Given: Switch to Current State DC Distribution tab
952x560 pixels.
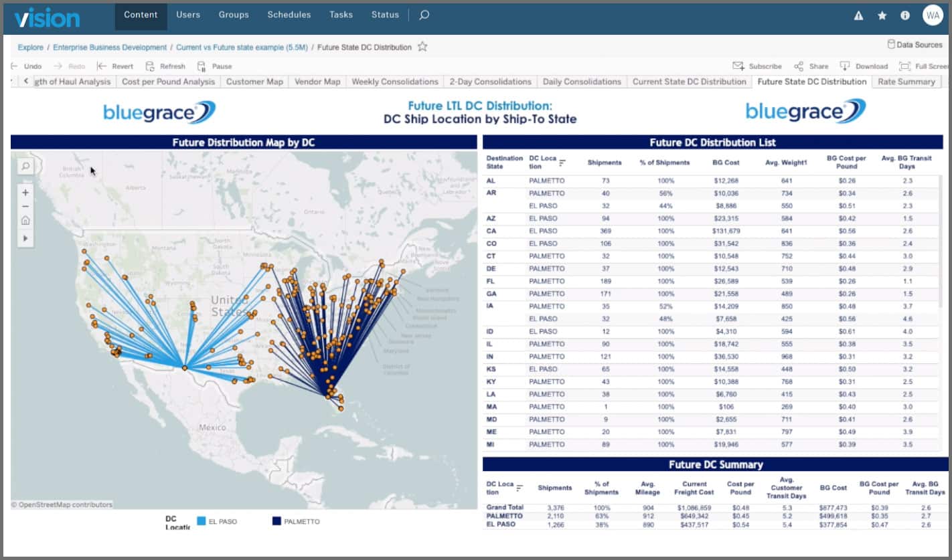Looking at the screenshot, I should [689, 82].
